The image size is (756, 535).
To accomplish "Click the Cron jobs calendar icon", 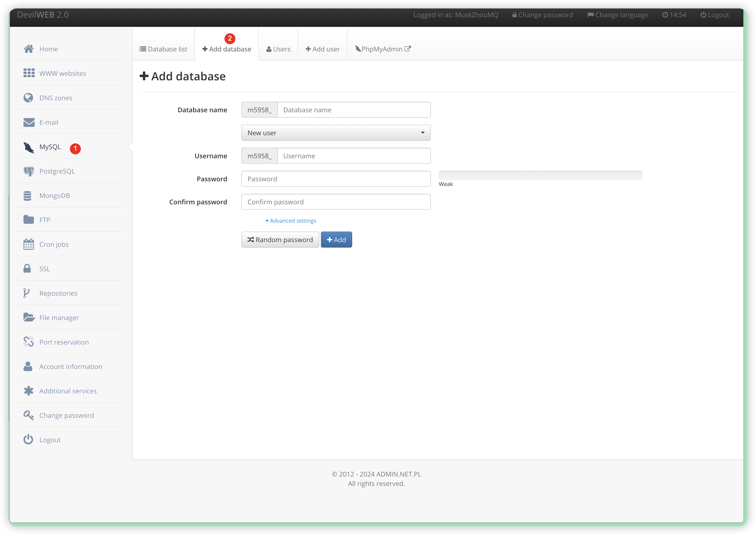I will [29, 244].
